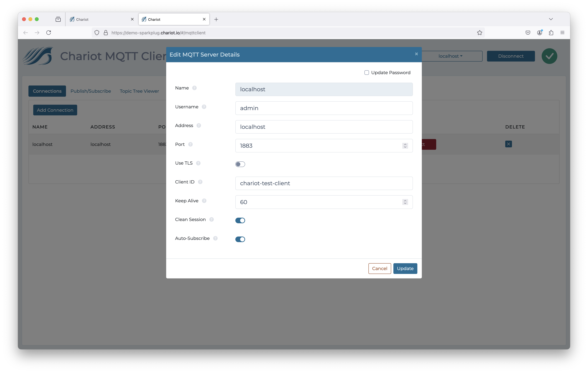Click localhost in the table ADDRESS column
This screenshot has width=588, height=373.
click(100, 144)
